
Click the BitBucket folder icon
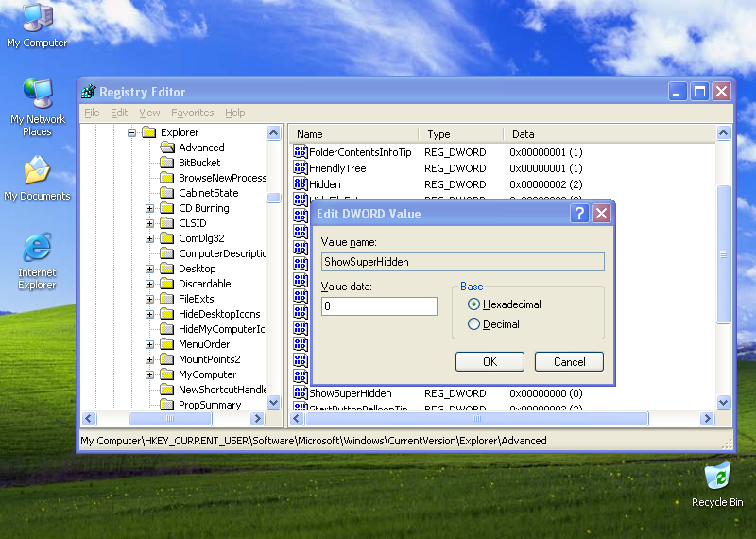(x=167, y=163)
